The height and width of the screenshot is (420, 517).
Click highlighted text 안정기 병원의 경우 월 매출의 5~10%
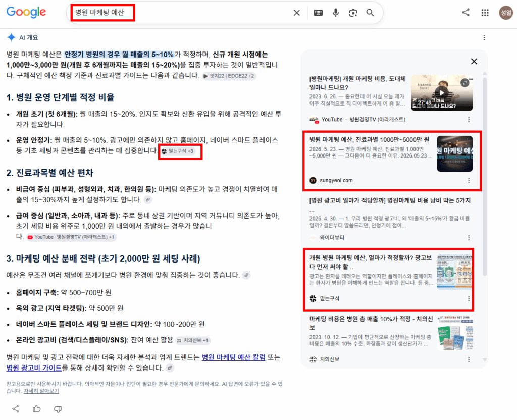click(x=119, y=55)
